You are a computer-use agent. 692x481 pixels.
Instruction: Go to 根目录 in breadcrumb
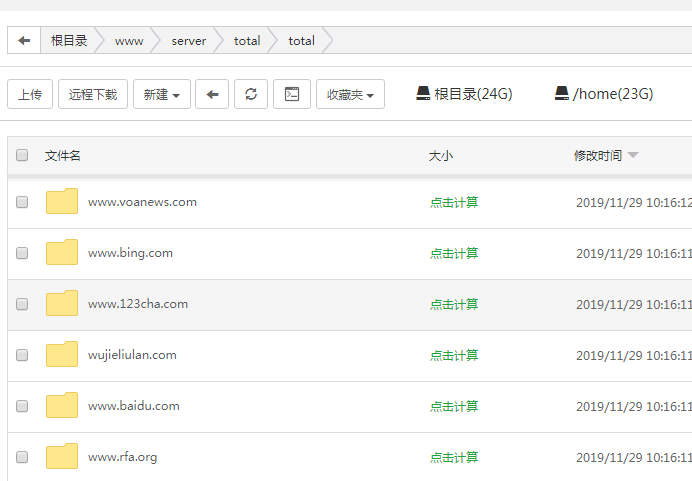click(x=69, y=41)
